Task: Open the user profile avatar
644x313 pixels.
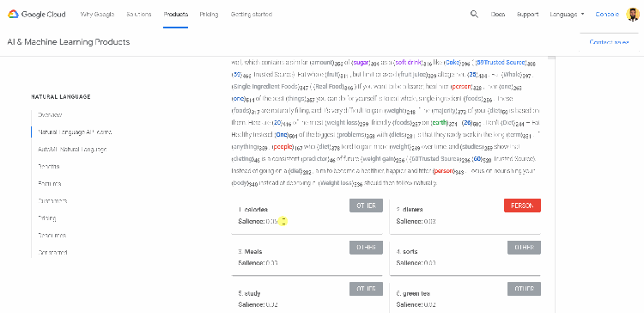Action: pos(633,15)
